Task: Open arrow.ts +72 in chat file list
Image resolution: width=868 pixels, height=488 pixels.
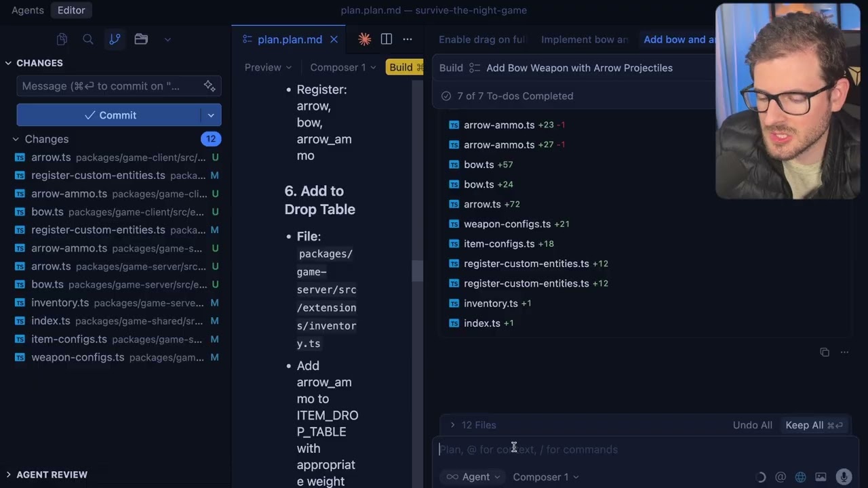Action: (484, 204)
